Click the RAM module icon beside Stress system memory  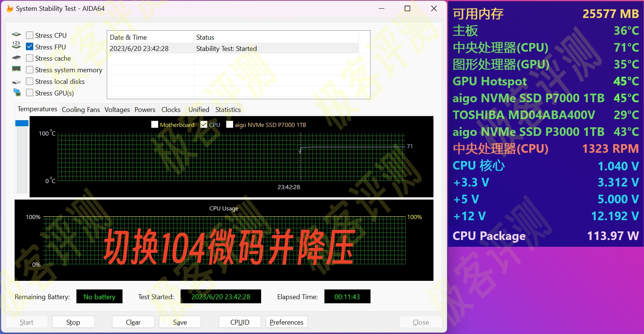pyautogui.click(x=16, y=69)
